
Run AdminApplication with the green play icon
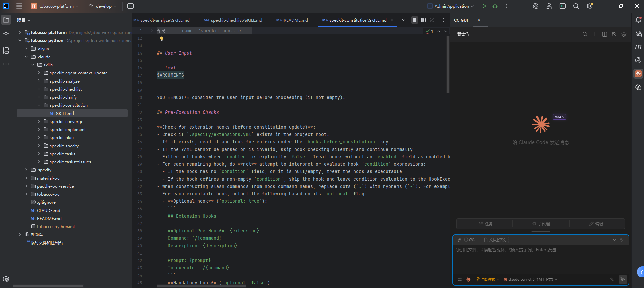pos(484,6)
